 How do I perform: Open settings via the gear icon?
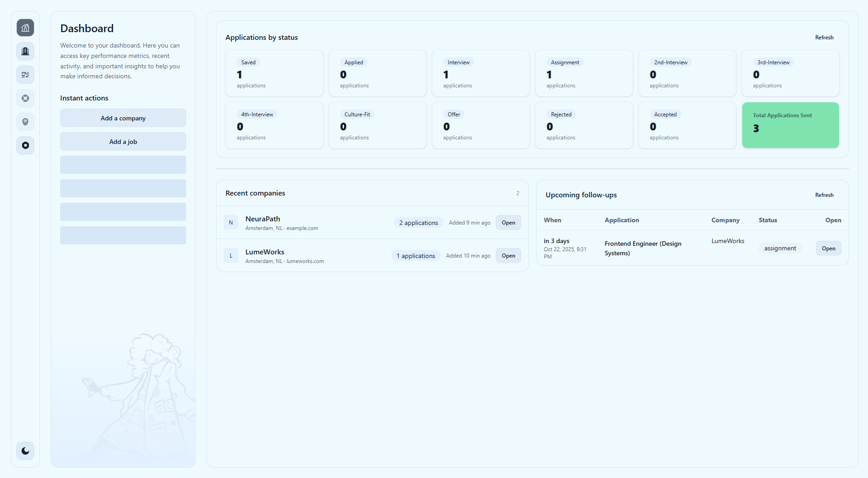(x=25, y=145)
